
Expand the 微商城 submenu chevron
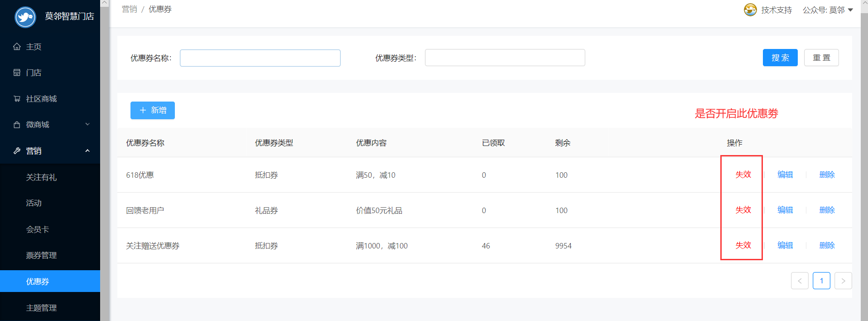(x=87, y=124)
